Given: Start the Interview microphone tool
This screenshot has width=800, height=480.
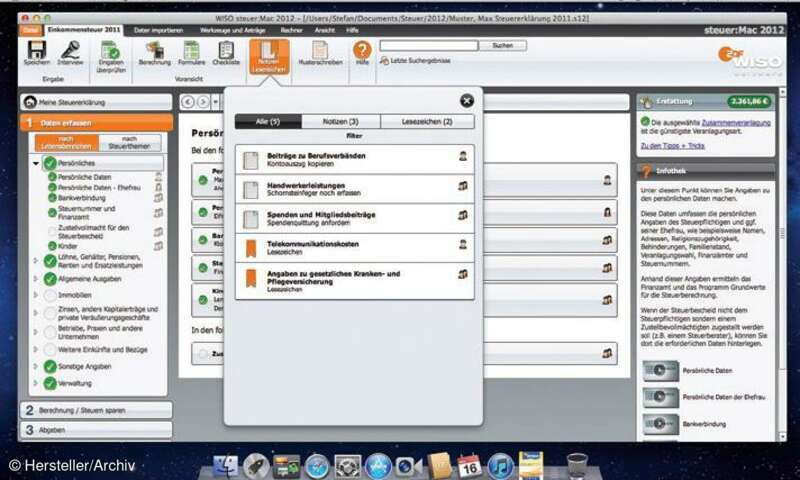Looking at the screenshot, I should point(71,50).
